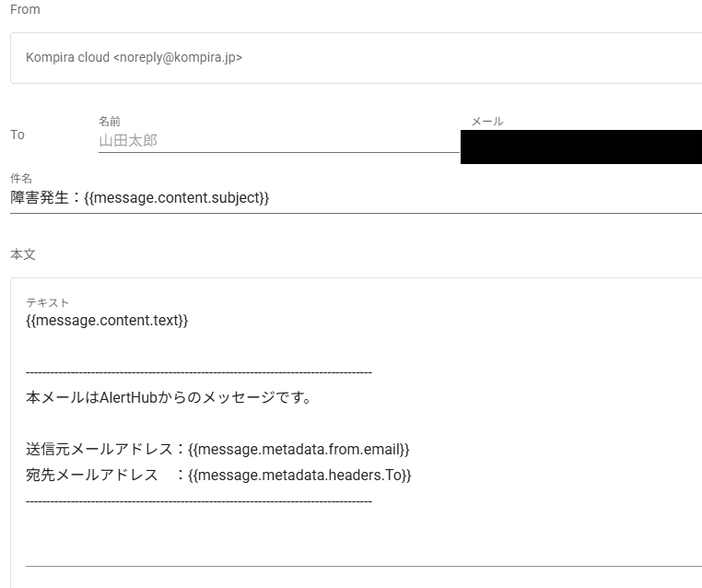Click the 本文 section label

click(x=23, y=254)
